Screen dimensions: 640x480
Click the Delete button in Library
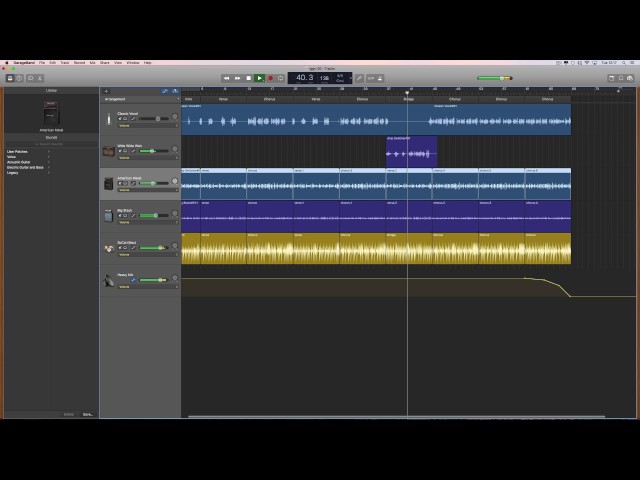(x=69, y=414)
